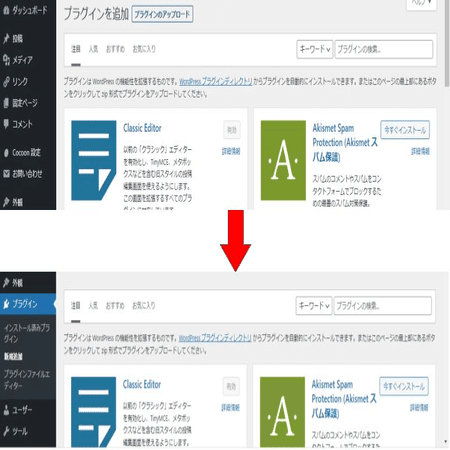Select the お気に入り tab in lower screenshot
Image resolution: width=450 pixels, height=450 pixels.
144,305
